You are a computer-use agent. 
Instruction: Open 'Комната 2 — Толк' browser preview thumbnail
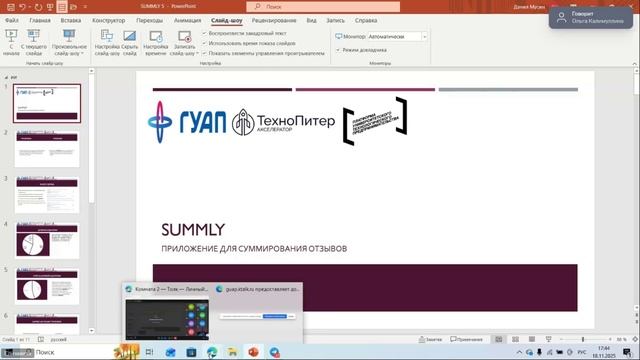tap(167, 320)
